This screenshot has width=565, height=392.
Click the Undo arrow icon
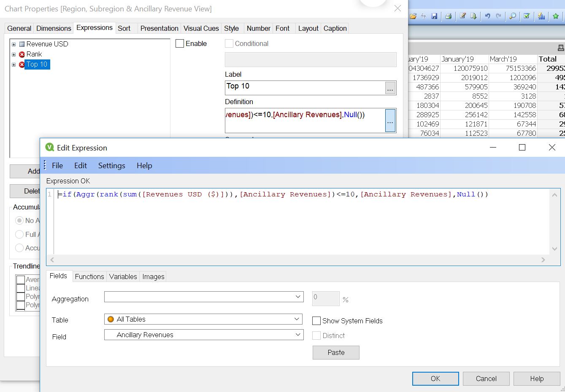[x=487, y=16]
